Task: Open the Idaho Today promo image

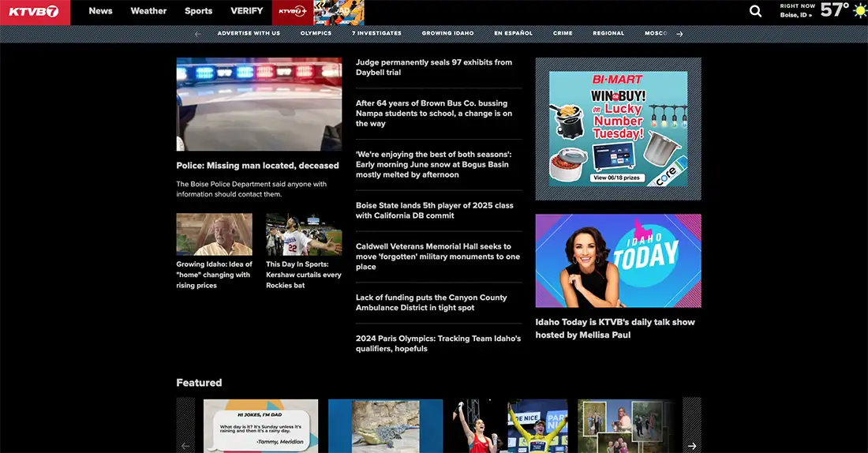Action: pyautogui.click(x=619, y=261)
